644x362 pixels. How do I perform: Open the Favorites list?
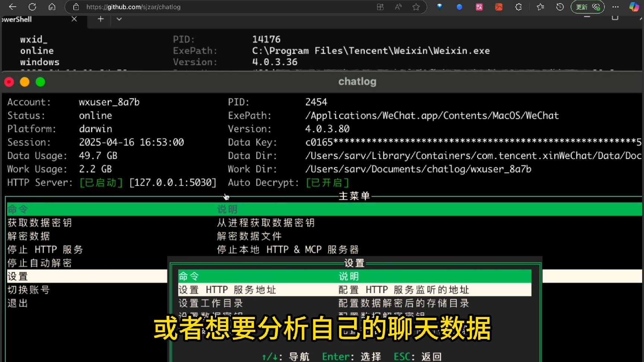coord(540,7)
